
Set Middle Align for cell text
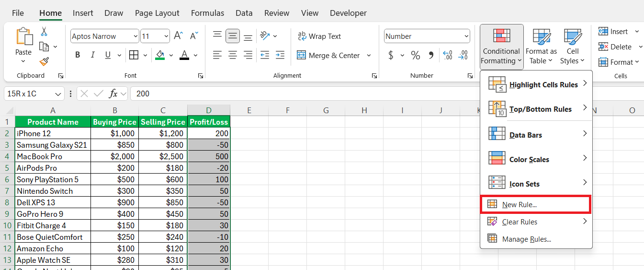point(233,36)
